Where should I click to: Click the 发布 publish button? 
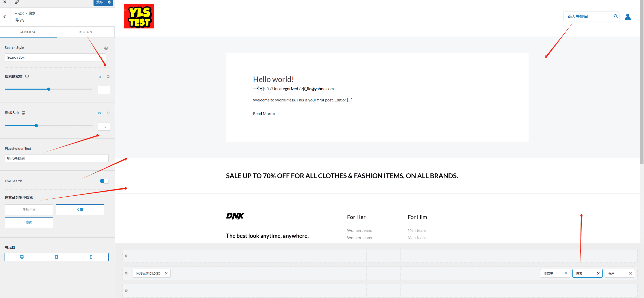point(99,2)
